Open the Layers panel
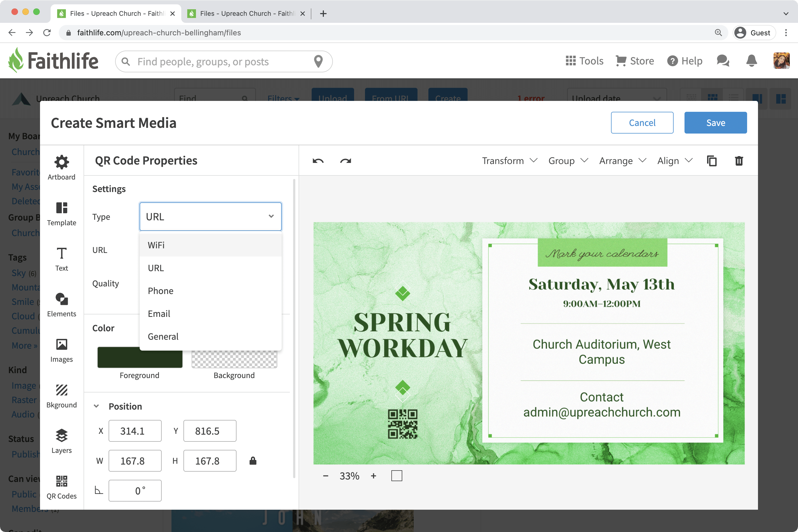 click(62, 441)
